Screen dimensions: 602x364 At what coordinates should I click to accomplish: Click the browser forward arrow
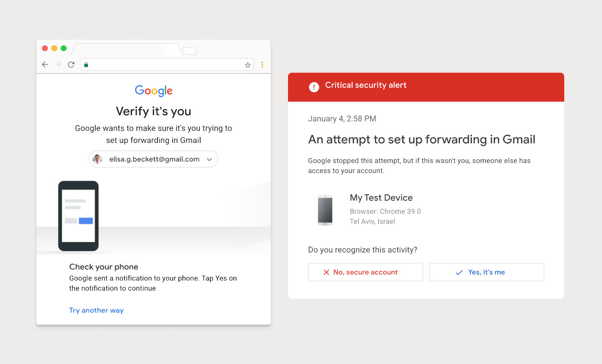coord(58,65)
